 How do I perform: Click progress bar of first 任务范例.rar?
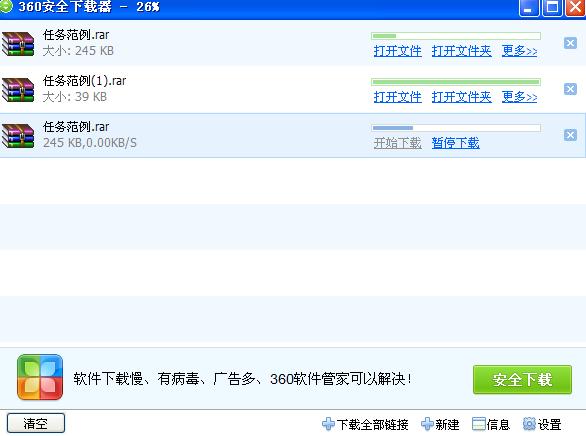tap(456, 36)
